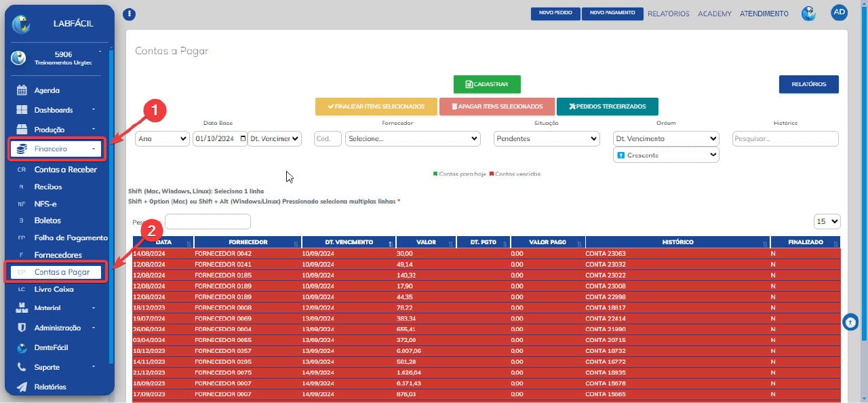Open the Ano period dropdown
The image size is (868, 403).
[x=162, y=138]
